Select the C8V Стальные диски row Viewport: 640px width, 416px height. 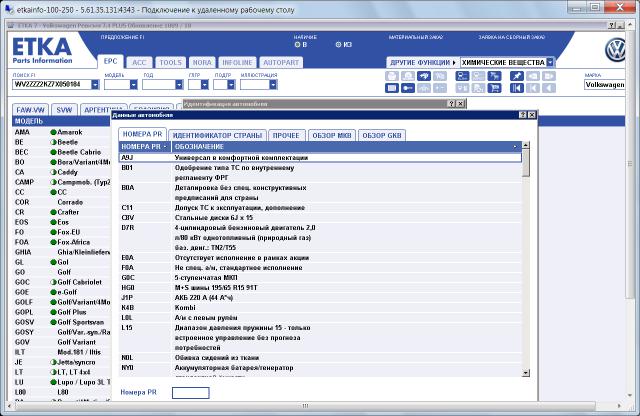point(320,218)
